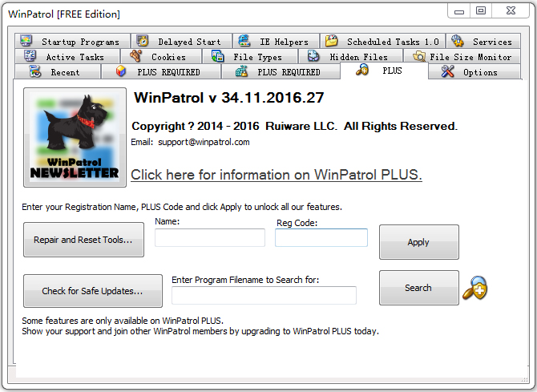Click the first PLUS REQUIRED cube icon
The image size is (537, 392).
point(120,71)
